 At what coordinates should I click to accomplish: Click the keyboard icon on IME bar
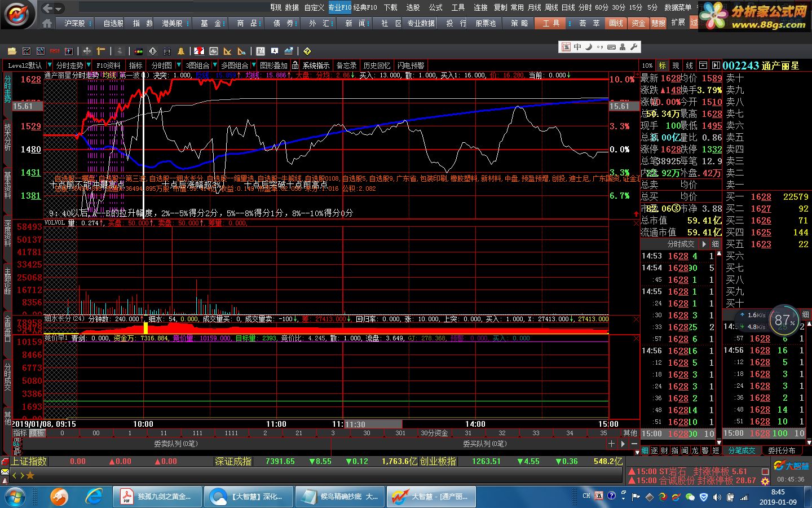tap(611, 47)
